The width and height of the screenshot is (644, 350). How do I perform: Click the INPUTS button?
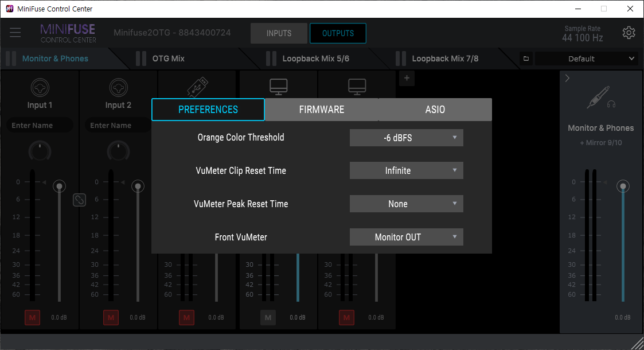coord(279,33)
